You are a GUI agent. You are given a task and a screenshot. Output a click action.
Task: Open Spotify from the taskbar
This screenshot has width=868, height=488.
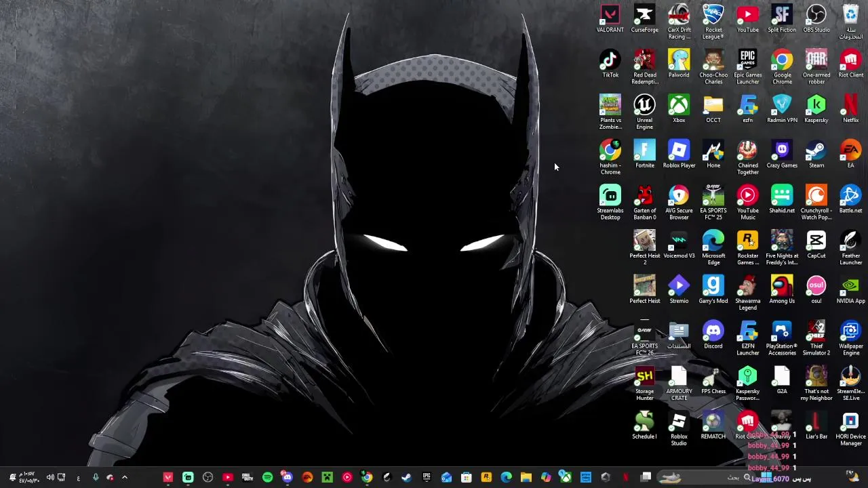coord(267,477)
